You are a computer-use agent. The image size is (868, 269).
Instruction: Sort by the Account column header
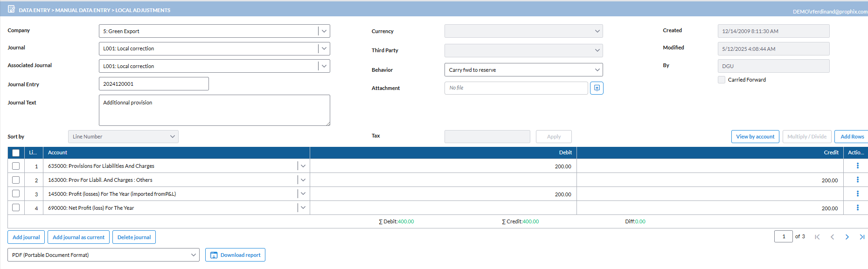coord(58,152)
